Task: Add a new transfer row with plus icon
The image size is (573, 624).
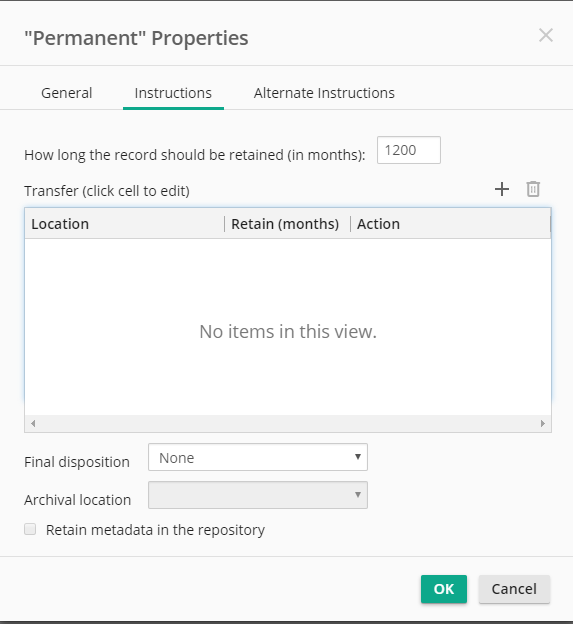Action: coord(502,189)
